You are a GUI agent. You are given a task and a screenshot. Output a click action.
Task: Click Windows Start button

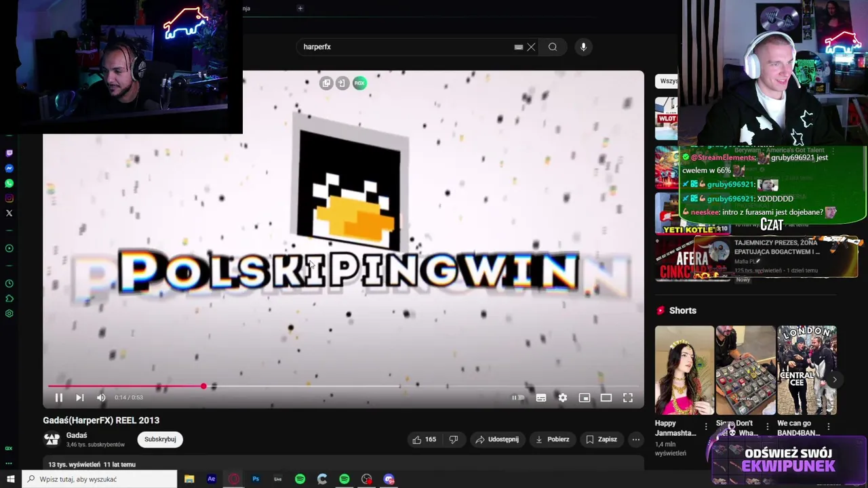click(10, 479)
